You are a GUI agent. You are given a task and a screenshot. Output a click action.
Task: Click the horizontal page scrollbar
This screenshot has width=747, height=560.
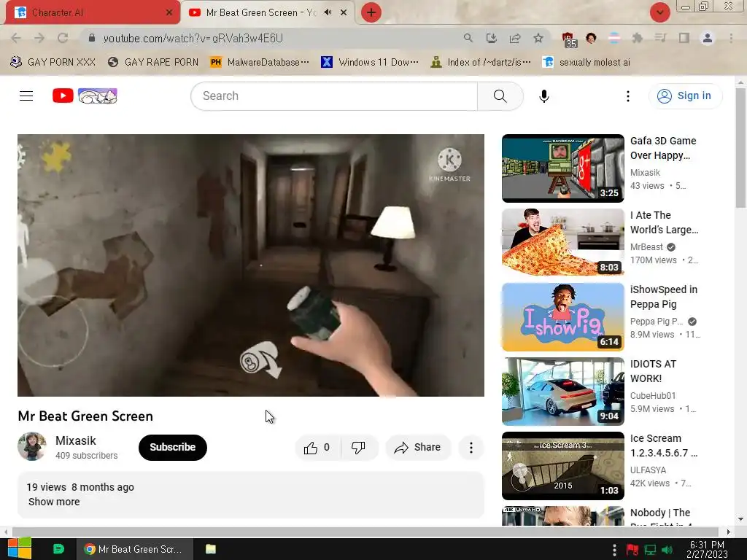coord(366,532)
